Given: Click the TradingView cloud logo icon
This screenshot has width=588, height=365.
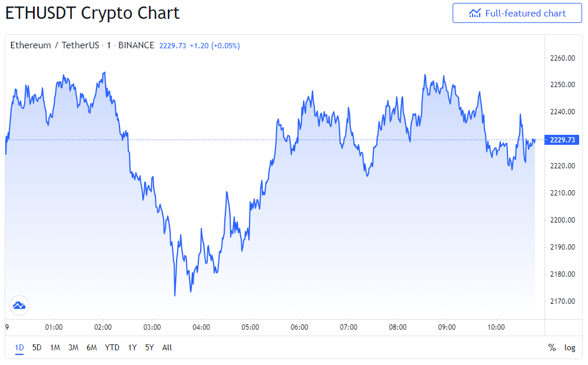Looking at the screenshot, I should (x=19, y=306).
